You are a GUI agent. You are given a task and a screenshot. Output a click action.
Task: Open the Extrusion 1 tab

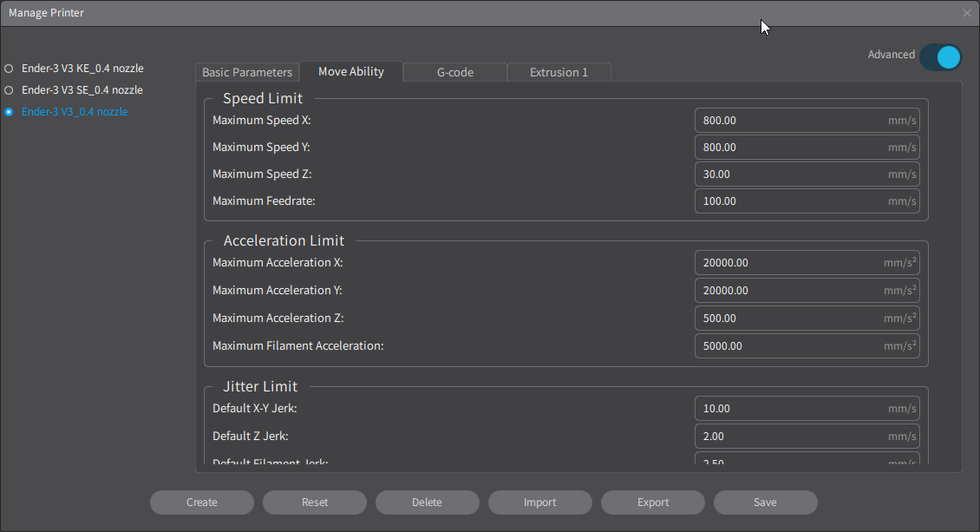pos(559,72)
